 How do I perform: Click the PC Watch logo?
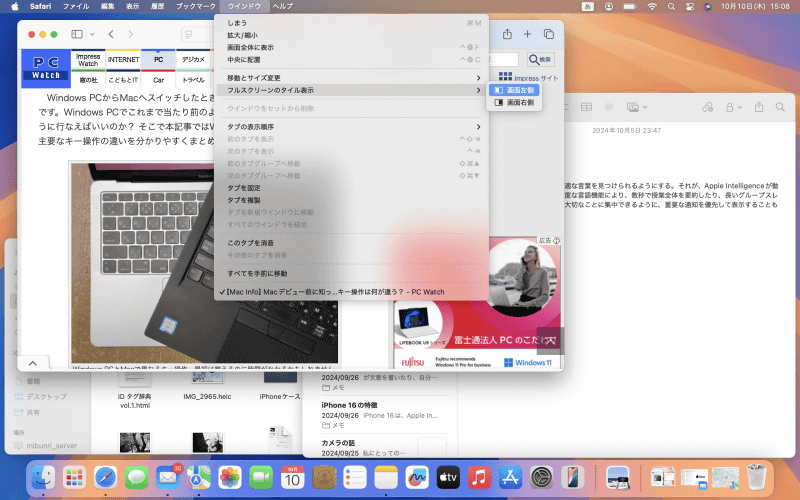click(46, 68)
